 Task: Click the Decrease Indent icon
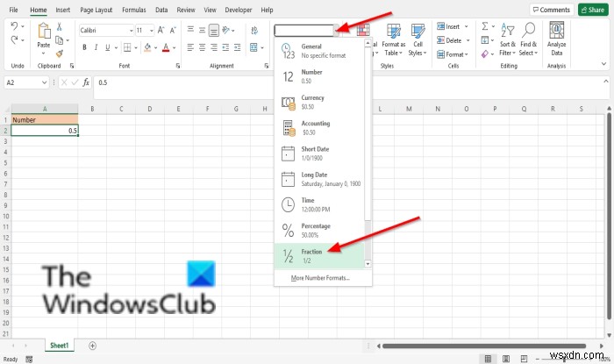(225, 47)
